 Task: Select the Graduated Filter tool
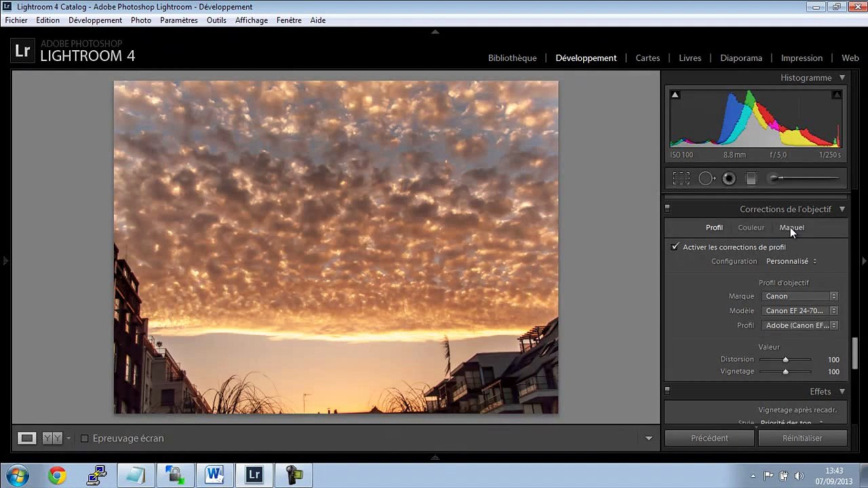click(751, 178)
